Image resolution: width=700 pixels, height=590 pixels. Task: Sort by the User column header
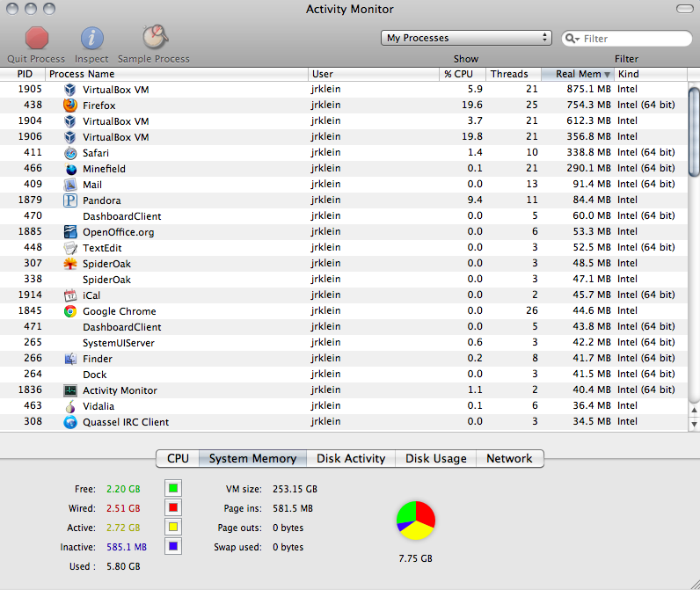click(x=374, y=74)
